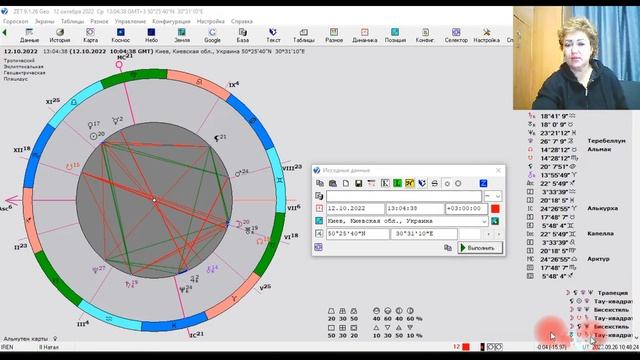Open the Текст toolbar icon

[273, 36]
